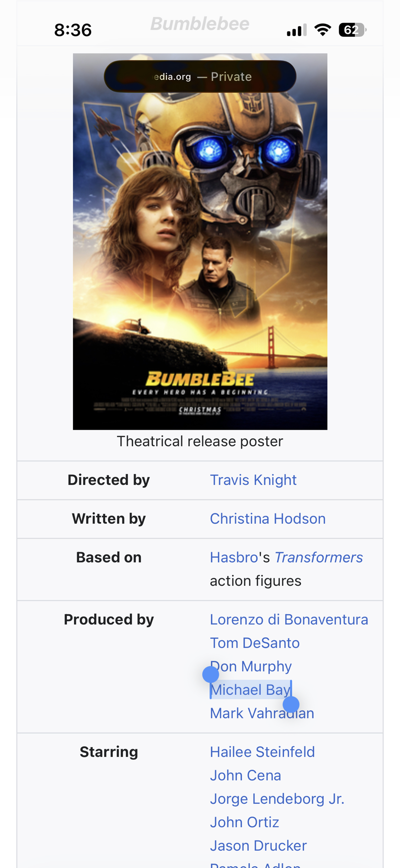Image resolution: width=400 pixels, height=868 pixels.
Task: Follow the Hasbro link
Action: (x=234, y=557)
